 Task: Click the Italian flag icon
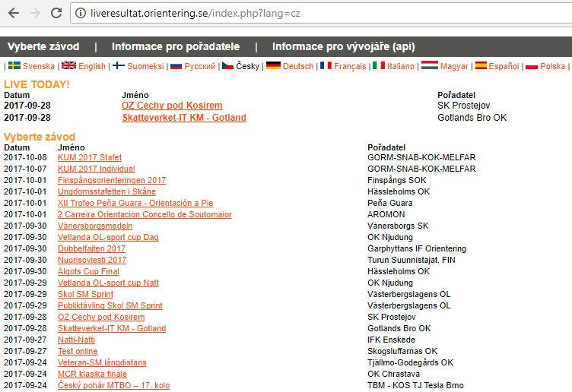pos(379,65)
